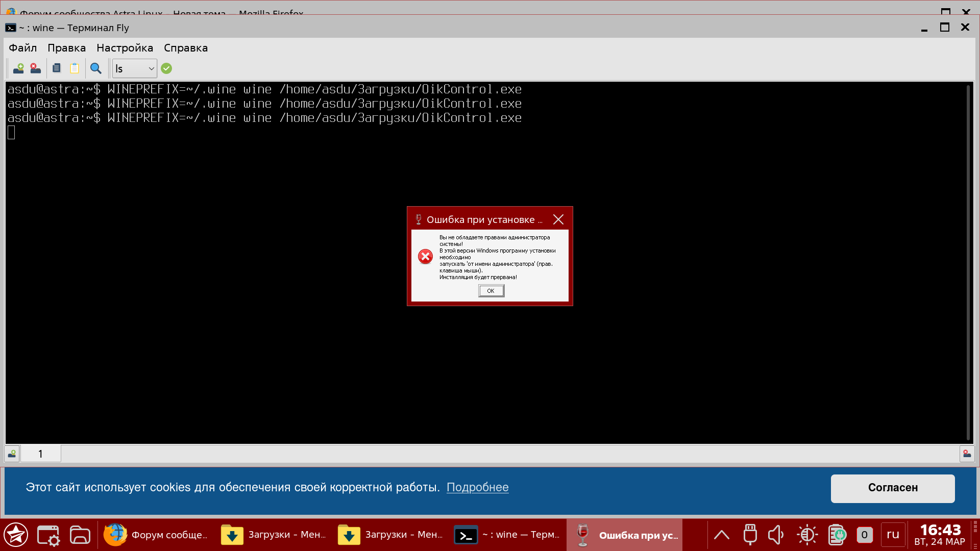The image size is (980, 551).
Task: Click the Согласен cookie button
Action: 893,488
